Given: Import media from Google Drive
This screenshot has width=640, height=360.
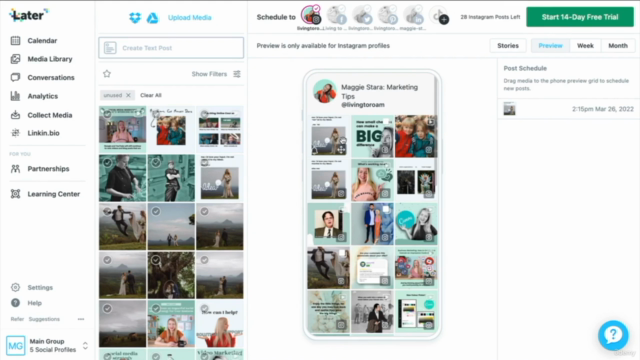Looking at the screenshot, I should click(153, 18).
